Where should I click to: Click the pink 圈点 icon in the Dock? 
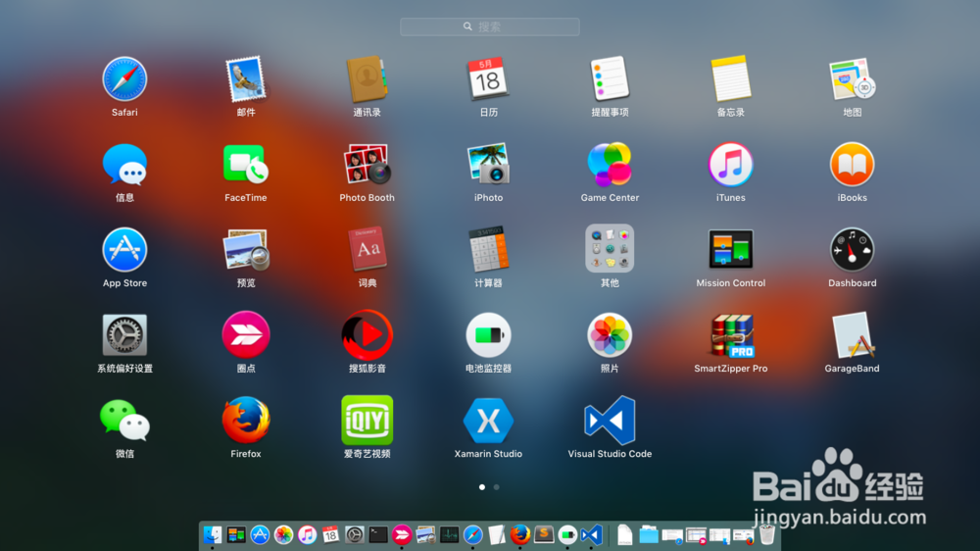(x=402, y=534)
